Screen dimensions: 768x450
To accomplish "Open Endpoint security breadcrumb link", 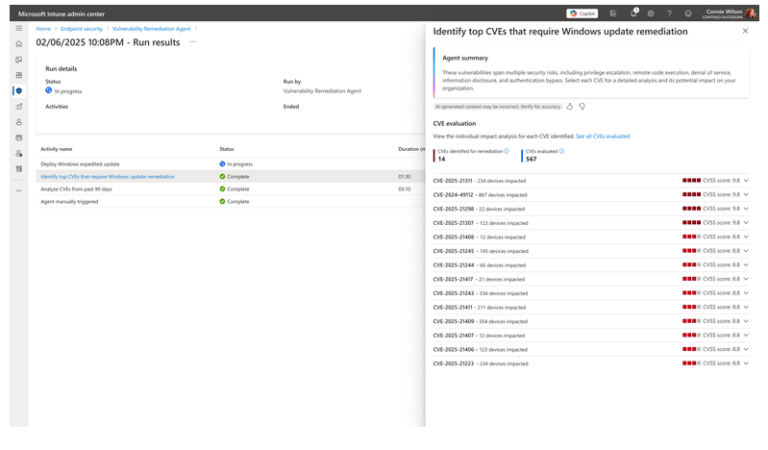I will coord(81,29).
